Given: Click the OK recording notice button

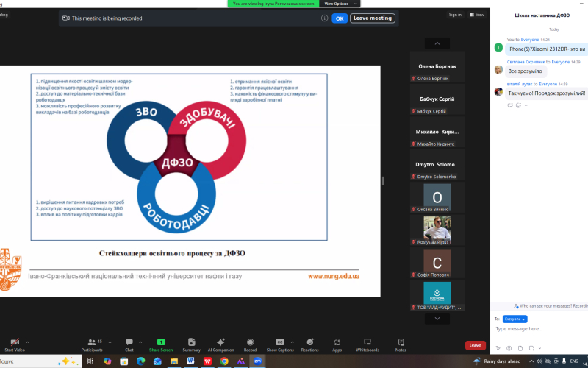Looking at the screenshot, I should (340, 18).
